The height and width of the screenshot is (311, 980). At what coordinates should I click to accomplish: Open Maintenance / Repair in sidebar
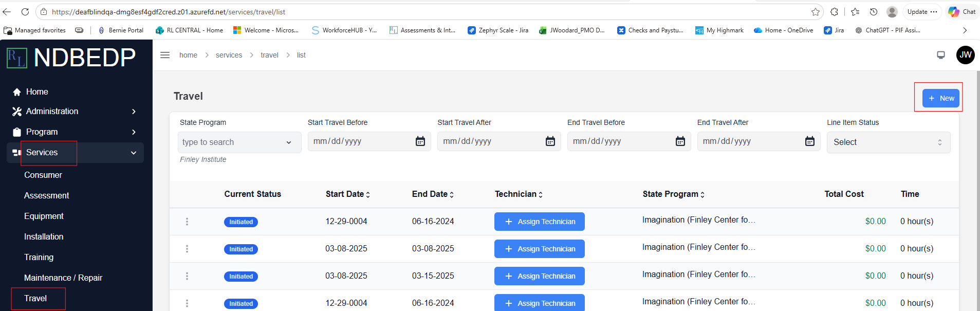pos(63,278)
